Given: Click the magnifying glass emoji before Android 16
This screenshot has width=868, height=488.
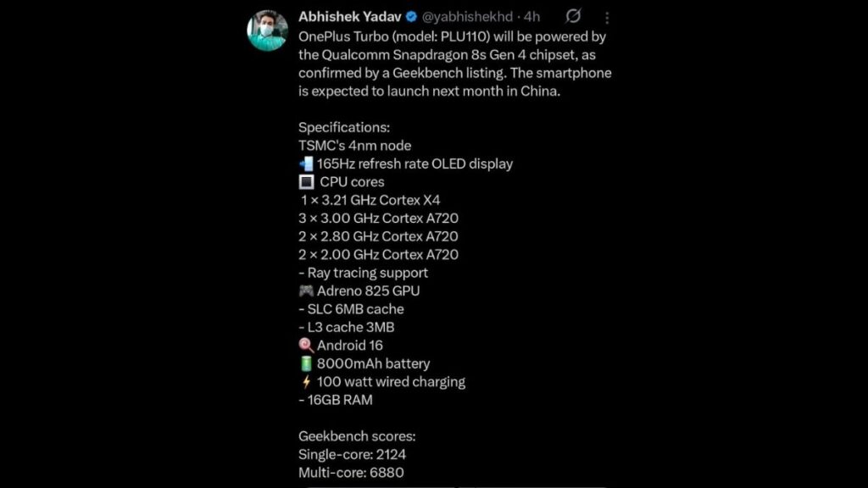Looking at the screenshot, I should (x=305, y=345).
